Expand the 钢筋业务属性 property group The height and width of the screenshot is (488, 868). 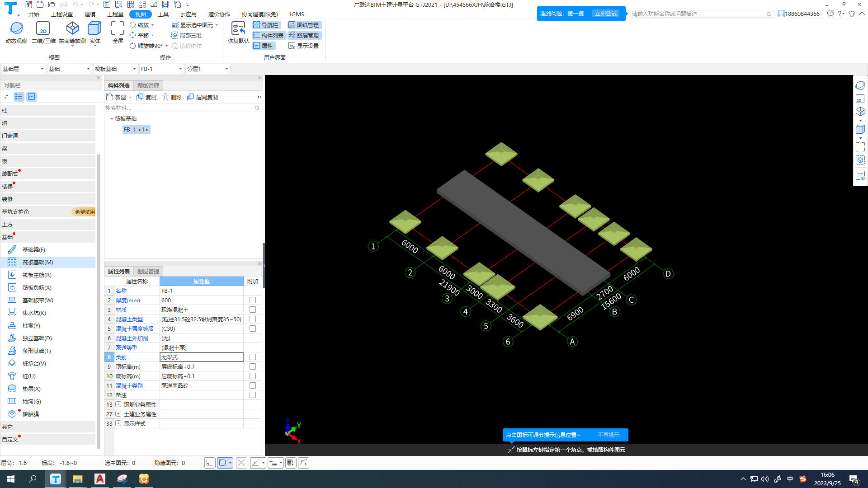(x=118, y=404)
